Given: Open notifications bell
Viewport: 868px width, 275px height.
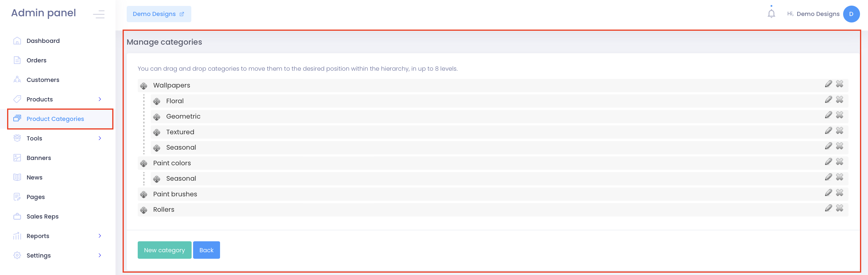Looking at the screenshot, I should tap(771, 14).
